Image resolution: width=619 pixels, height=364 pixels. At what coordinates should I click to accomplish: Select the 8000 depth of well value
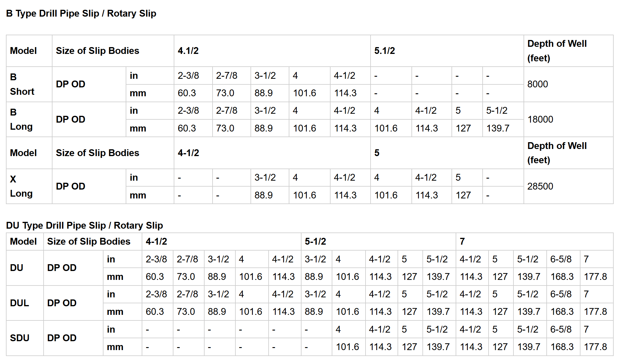point(537,84)
